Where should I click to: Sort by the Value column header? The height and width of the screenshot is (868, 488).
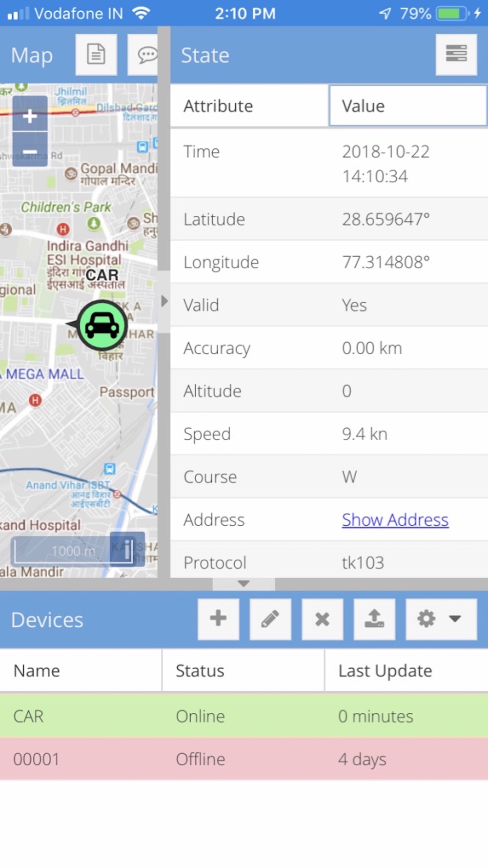(408, 106)
